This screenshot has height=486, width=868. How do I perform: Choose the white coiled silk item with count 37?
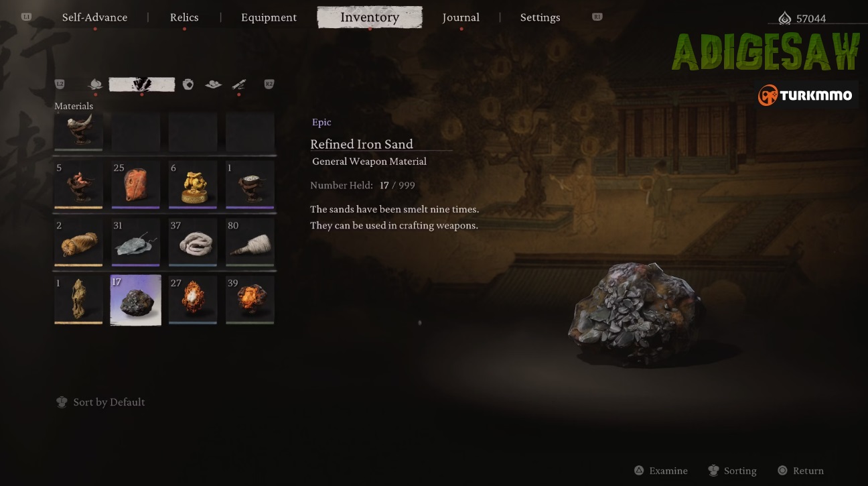pos(193,242)
